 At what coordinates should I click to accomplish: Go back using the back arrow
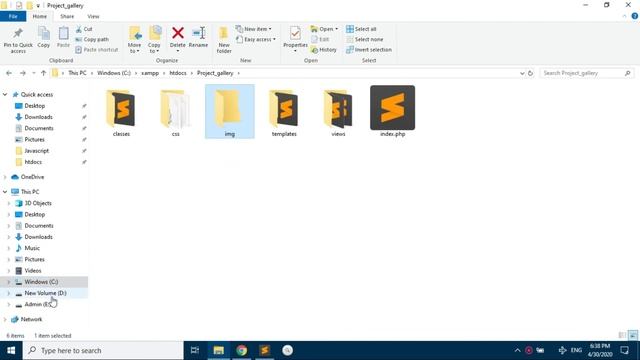coord(9,73)
